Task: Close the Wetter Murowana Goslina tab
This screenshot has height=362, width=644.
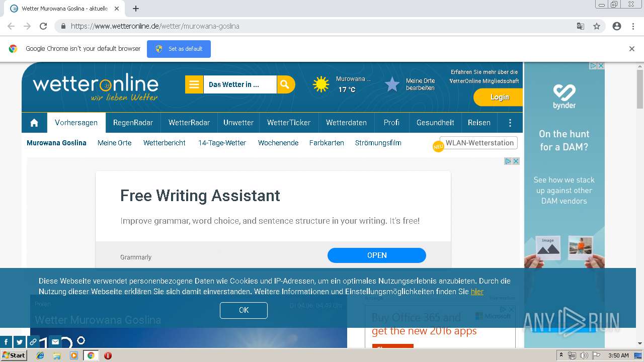Action: click(x=117, y=9)
